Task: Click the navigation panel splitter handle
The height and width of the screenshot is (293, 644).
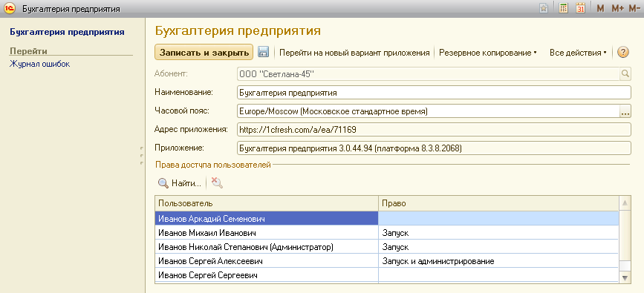Action: pos(142,156)
